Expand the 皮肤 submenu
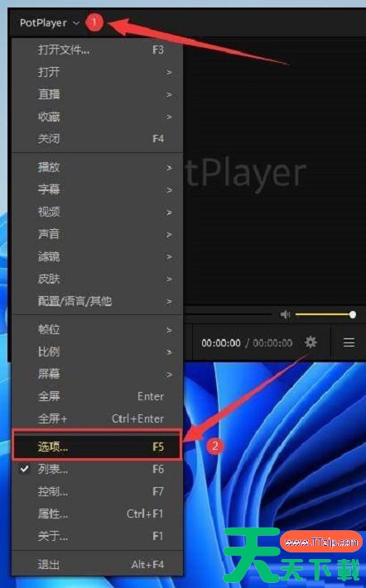 (x=98, y=279)
